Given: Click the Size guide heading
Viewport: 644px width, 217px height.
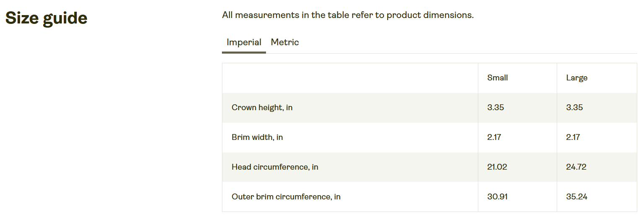Looking at the screenshot, I should (46, 18).
